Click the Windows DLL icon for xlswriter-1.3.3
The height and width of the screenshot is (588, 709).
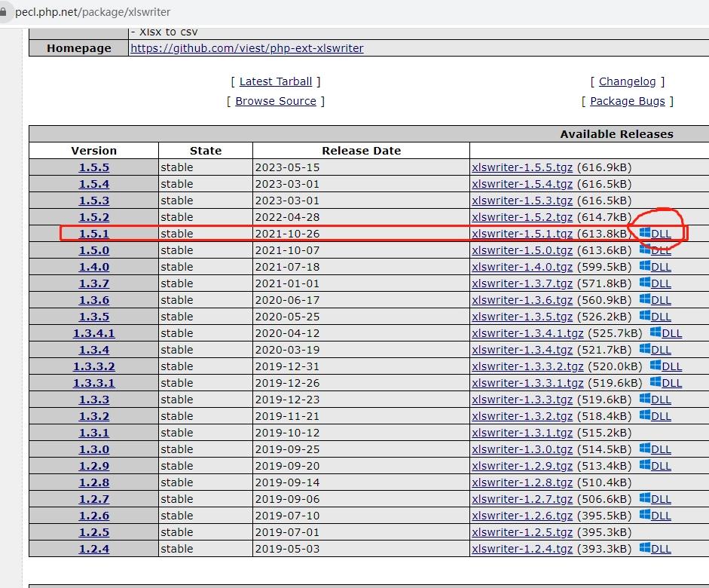coord(645,399)
